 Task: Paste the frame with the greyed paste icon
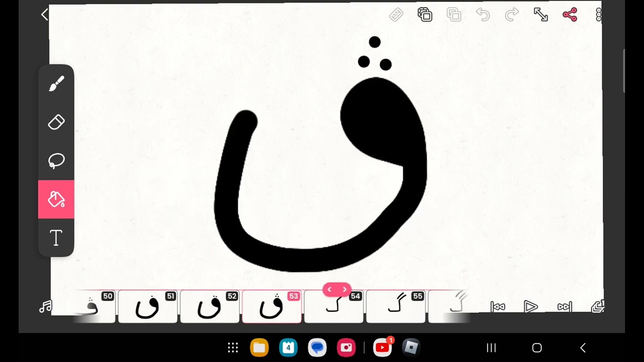(454, 15)
